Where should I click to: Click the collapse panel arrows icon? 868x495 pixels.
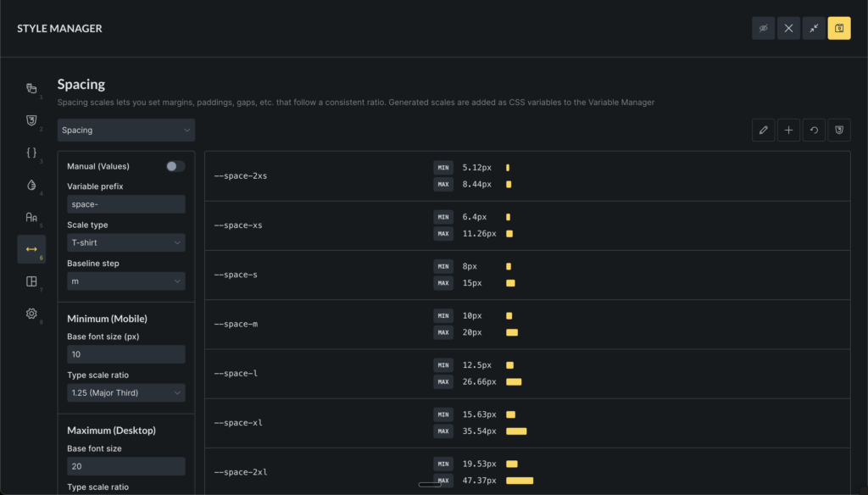click(814, 28)
